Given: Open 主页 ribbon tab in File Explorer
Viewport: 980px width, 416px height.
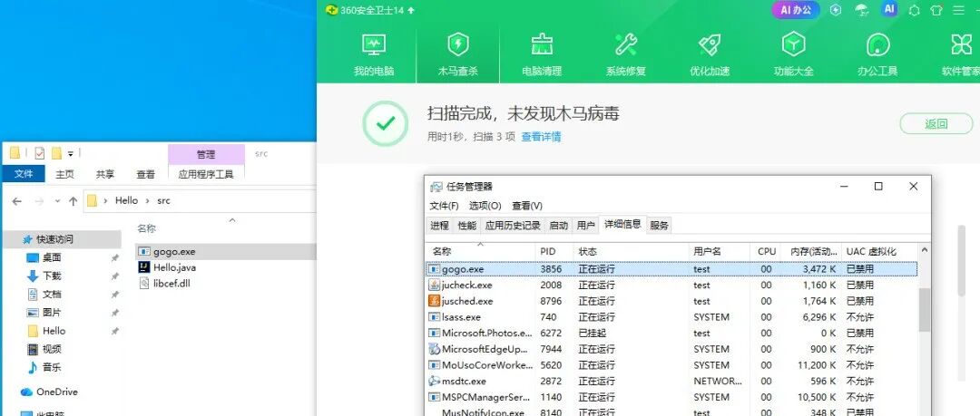Looking at the screenshot, I should click(x=65, y=174).
